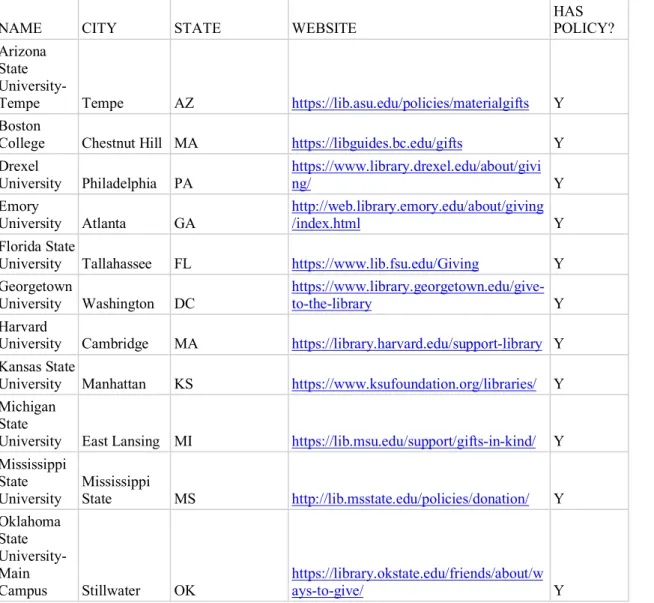The height and width of the screenshot is (603, 654).
Task: Click the AZ state cell
Action: pyautogui.click(x=229, y=77)
